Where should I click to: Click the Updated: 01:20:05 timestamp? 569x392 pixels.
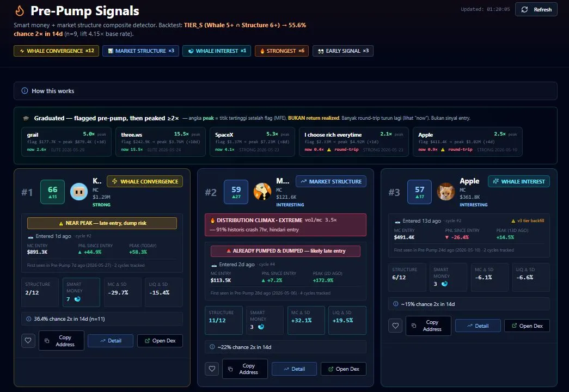485,9
